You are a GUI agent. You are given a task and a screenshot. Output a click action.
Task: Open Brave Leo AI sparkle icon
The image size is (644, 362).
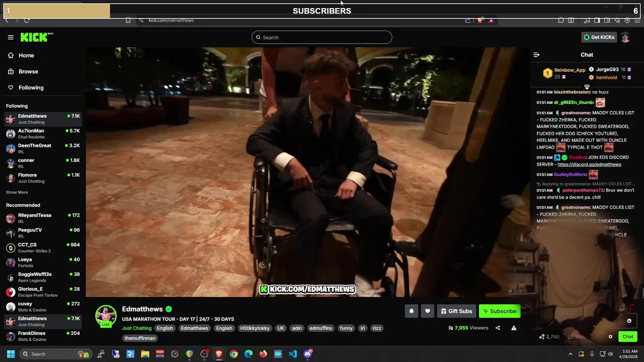tap(617, 21)
